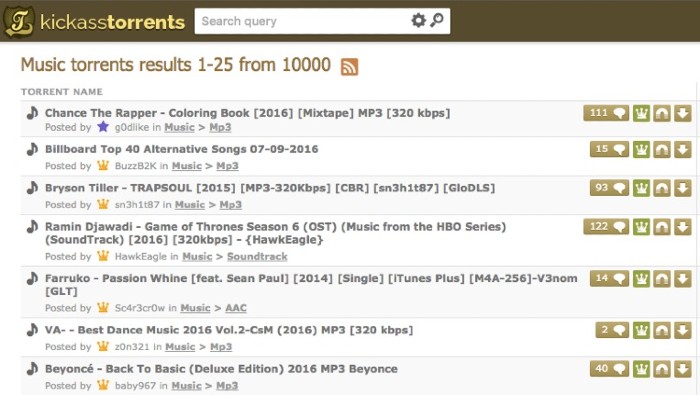Verified crown icon on Chance The Rapper row
The width and height of the screenshot is (700, 395).
(x=641, y=113)
